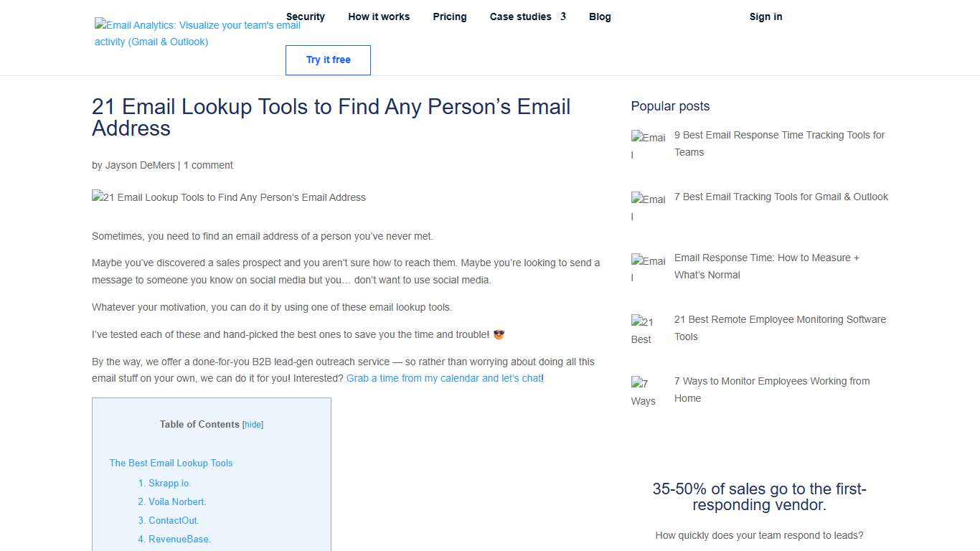980x551 pixels.
Task: Click the "Sign in" link
Action: 765,17
